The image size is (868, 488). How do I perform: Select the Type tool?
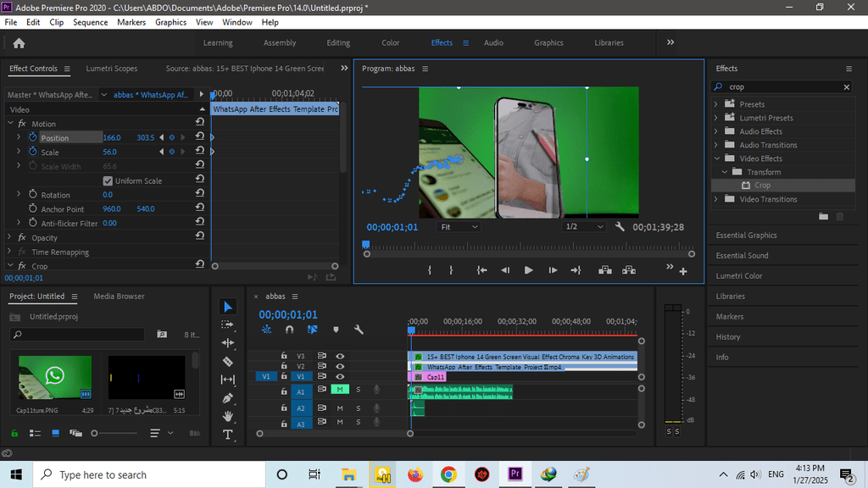click(x=227, y=435)
